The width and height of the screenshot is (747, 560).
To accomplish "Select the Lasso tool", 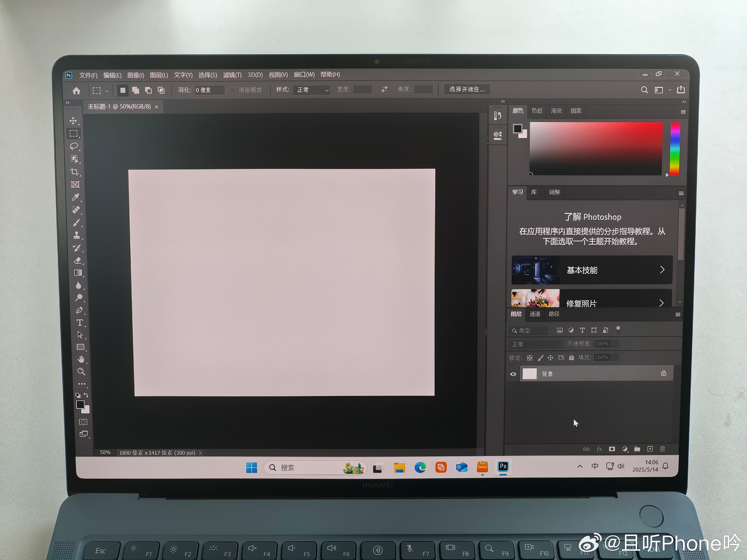I will click(74, 146).
